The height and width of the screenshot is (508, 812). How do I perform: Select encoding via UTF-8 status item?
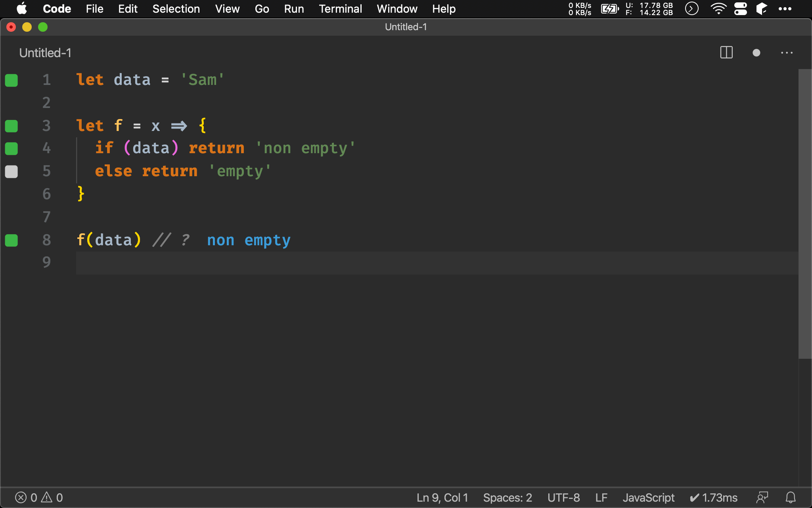[x=563, y=498]
